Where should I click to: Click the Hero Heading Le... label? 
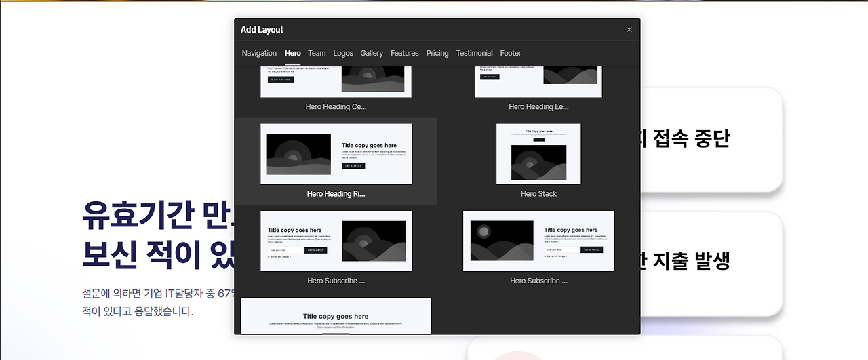pos(538,107)
